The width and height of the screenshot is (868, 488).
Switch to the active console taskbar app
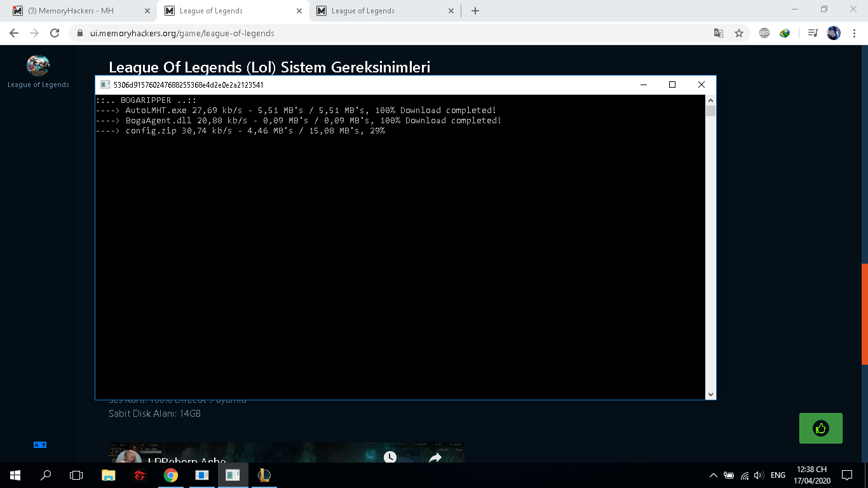pyautogui.click(x=233, y=475)
